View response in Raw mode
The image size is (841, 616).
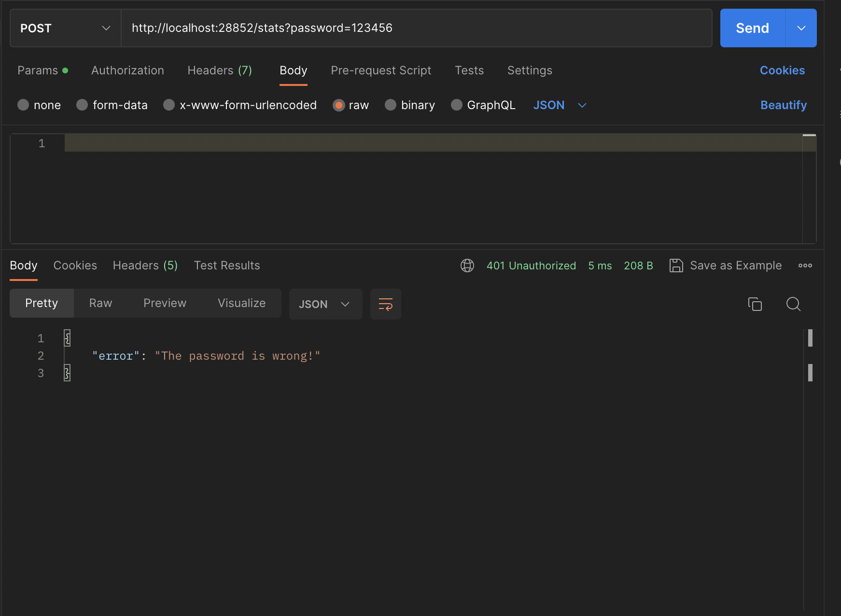[100, 303]
